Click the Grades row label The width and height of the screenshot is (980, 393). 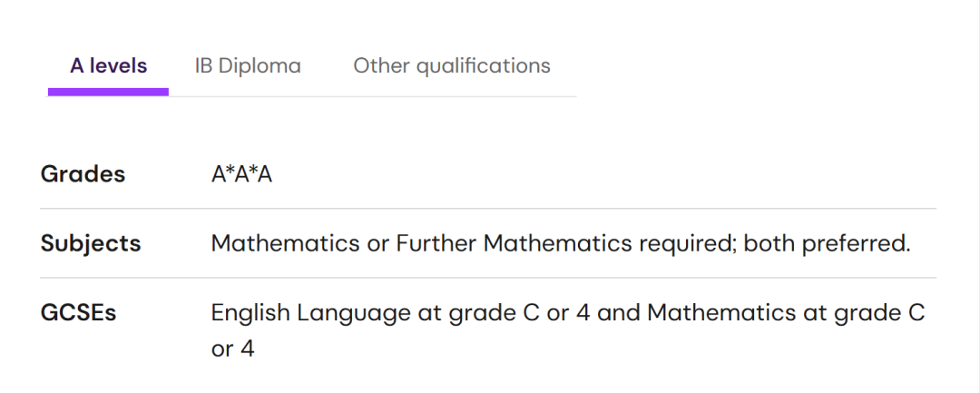pos(83,174)
